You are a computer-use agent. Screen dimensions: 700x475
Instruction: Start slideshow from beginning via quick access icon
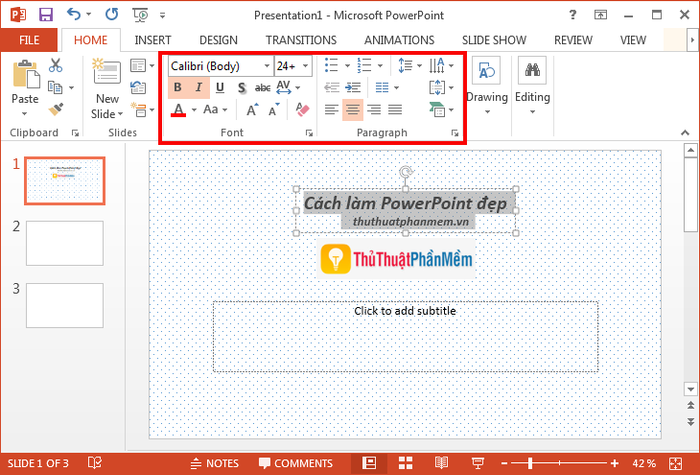(140, 15)
